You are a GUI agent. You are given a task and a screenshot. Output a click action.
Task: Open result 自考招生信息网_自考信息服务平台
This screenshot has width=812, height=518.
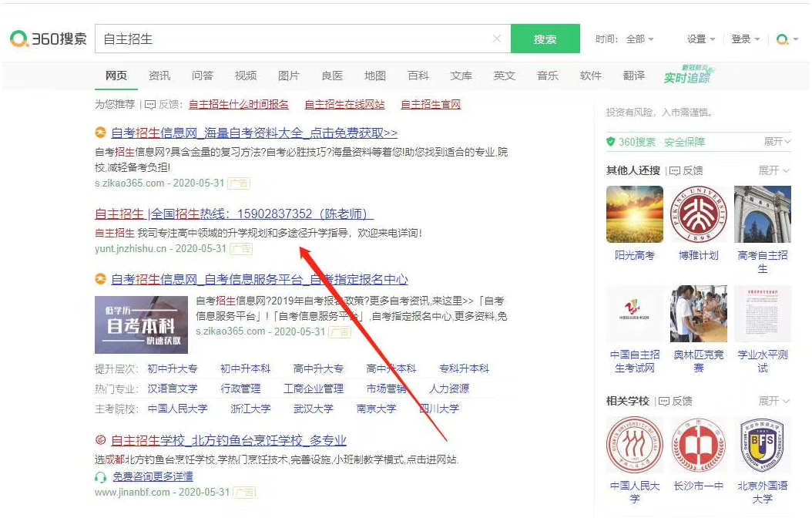[260, 280]
